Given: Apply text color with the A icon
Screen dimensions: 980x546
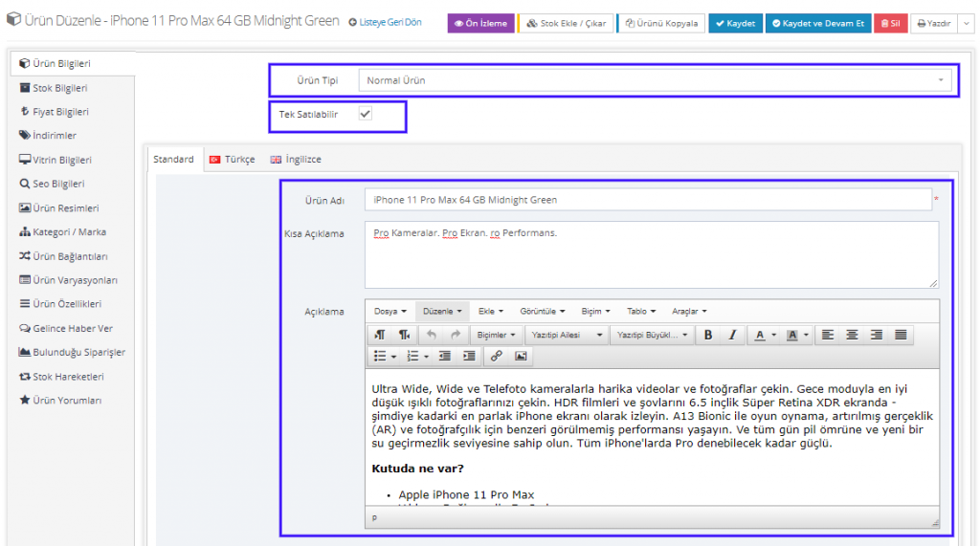Looking at the screenshot, I should (x=759, y=335).
